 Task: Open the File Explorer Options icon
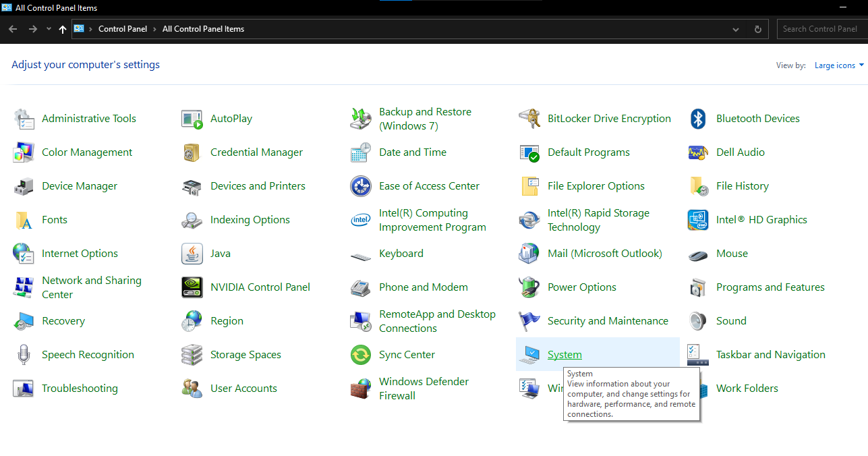529,186
